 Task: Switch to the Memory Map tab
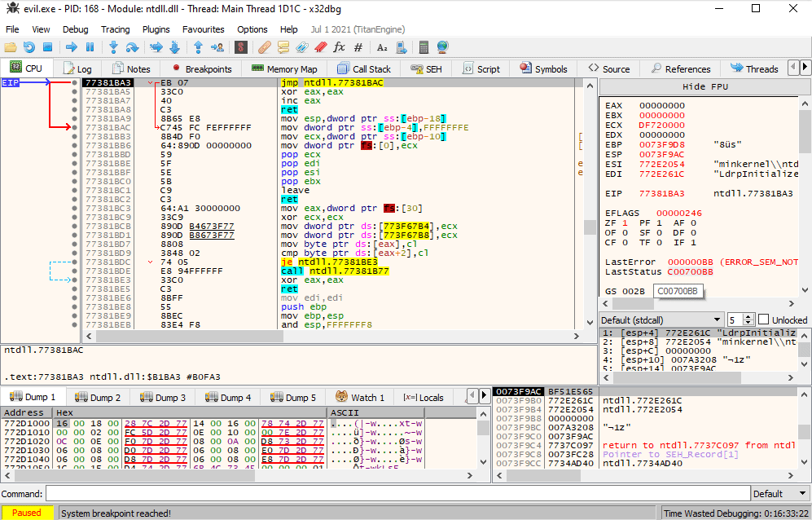tap(284, 69)
